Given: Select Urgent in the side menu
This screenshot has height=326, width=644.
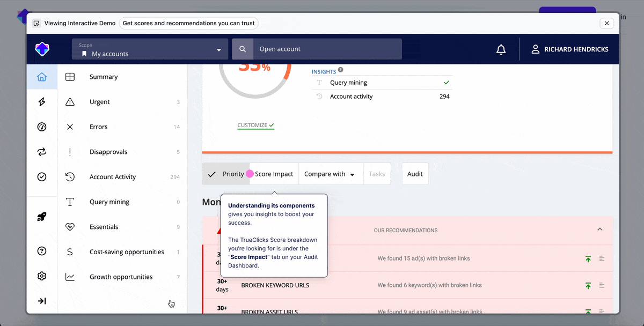Looking at the screenshot, I should click(x=100, y=102).
